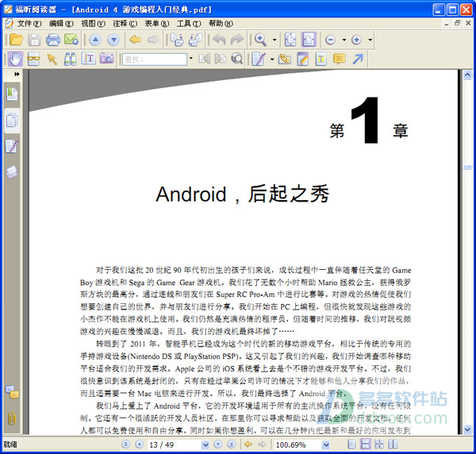Image resolution: width=476 pixels, height=454 pixels.
Task: Open the 编辑(E) menu
Action: [61, 23]
